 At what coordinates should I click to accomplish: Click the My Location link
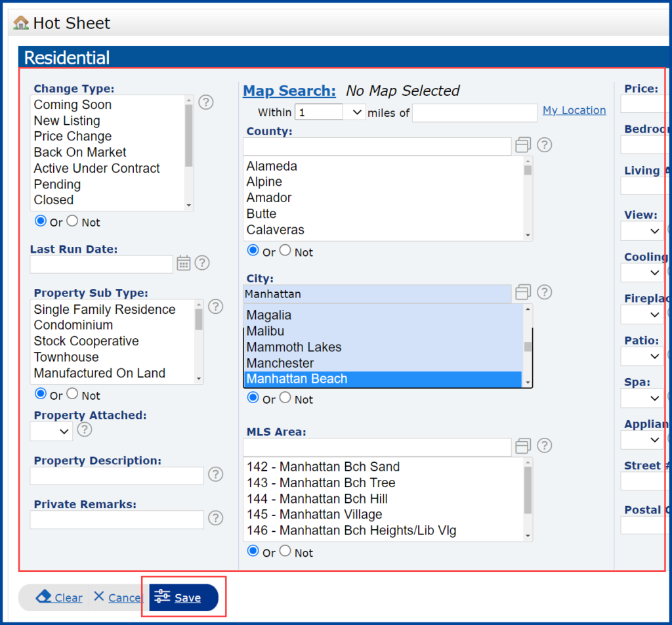(574, 110)
